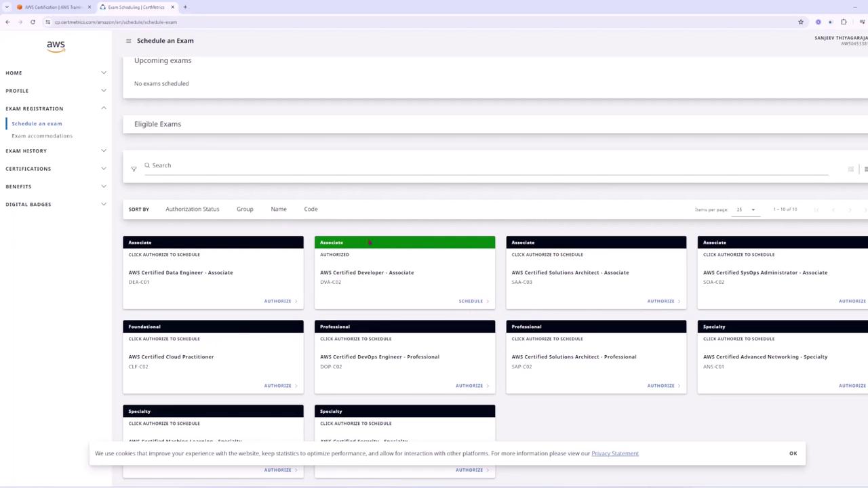Click the browser forward arrow

click(x=20, y=22)
